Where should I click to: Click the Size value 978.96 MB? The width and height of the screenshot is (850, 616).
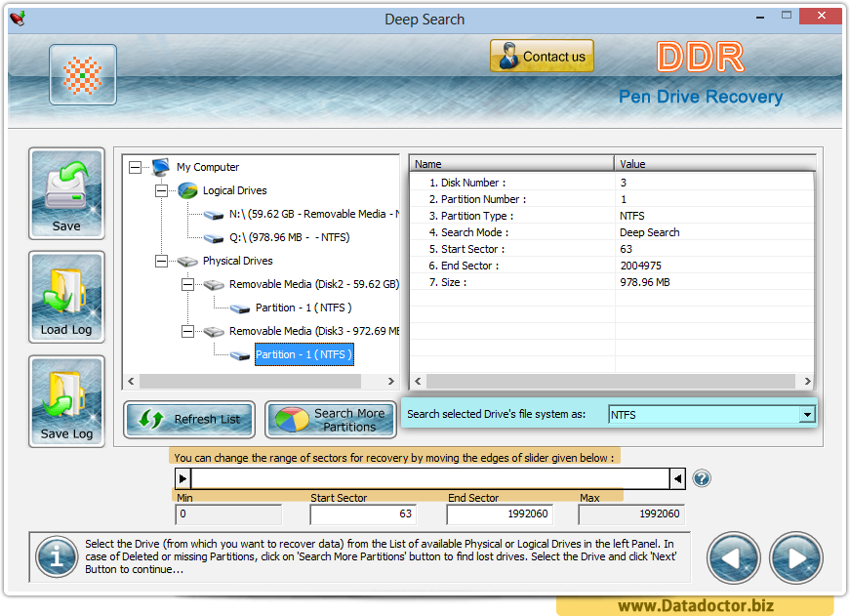click(x=644, y=282)
